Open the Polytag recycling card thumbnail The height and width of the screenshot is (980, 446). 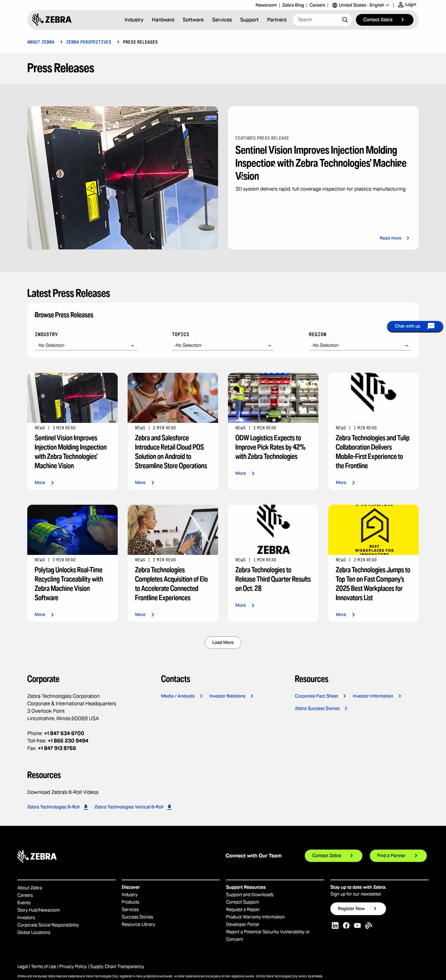[72, 530]
